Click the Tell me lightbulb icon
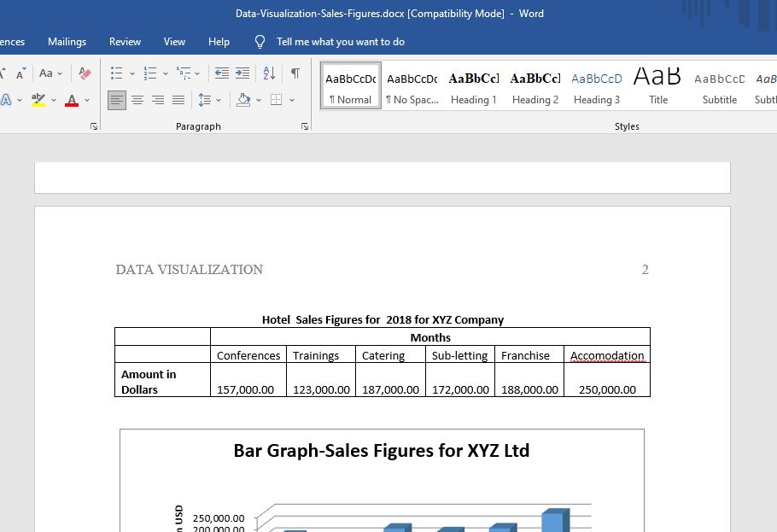Viewport: 777px width, 532px height. 260,42
